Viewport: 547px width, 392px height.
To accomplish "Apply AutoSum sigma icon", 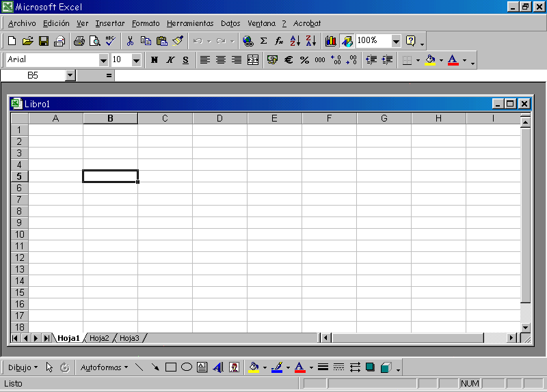I will [264, 41].
